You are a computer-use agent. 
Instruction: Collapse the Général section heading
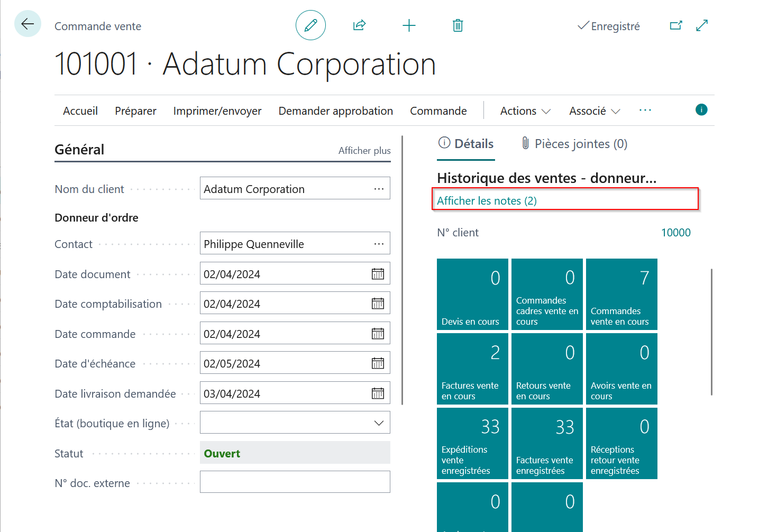79,150
